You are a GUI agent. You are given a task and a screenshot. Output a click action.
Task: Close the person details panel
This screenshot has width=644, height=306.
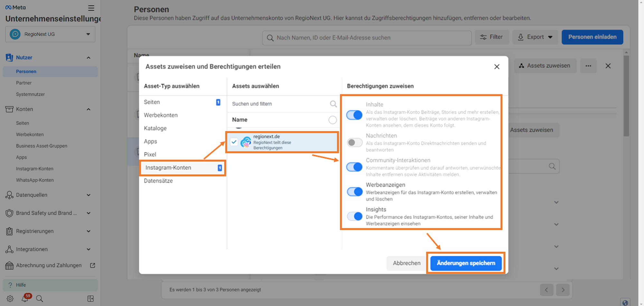608,66
